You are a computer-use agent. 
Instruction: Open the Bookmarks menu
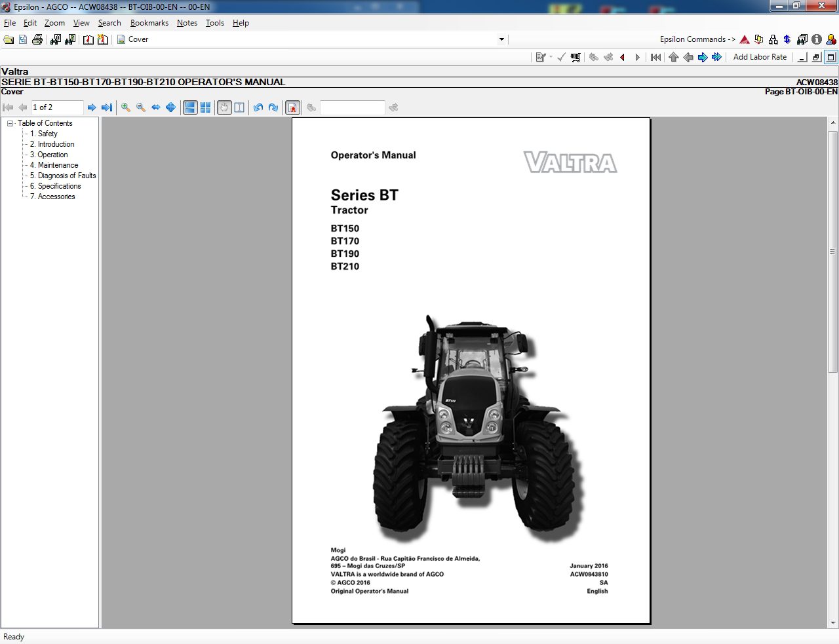coord(149,23)
